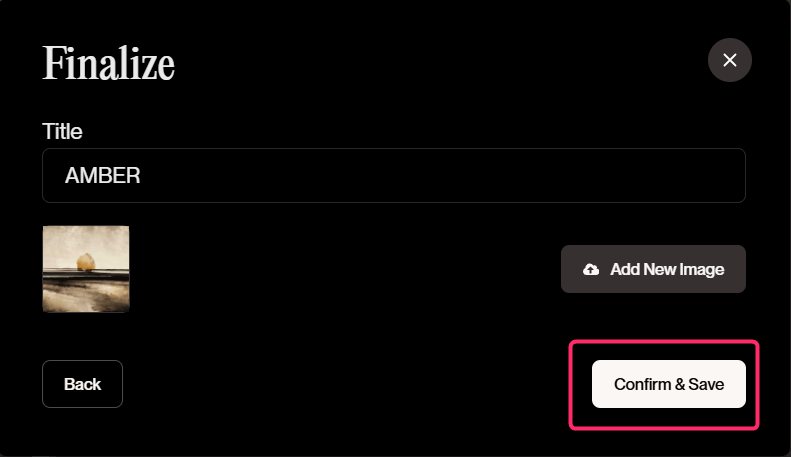Click the X icon in the dialog corner
Viewport: 791px width, 457px height.
coord(729,60)
